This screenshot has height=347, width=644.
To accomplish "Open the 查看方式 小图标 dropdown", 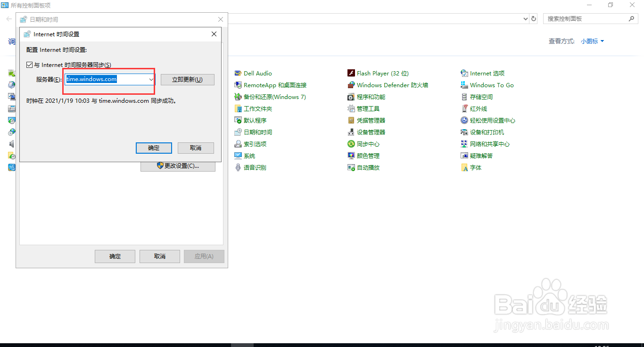I will coord(592,41).
